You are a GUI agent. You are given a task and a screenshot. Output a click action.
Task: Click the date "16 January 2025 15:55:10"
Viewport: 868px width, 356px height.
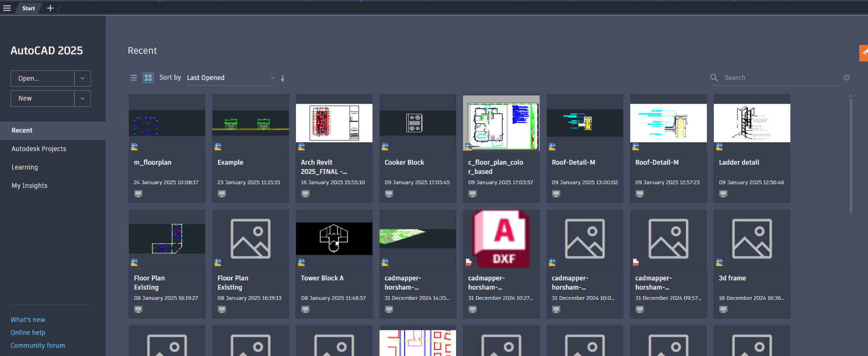[333, 182]
